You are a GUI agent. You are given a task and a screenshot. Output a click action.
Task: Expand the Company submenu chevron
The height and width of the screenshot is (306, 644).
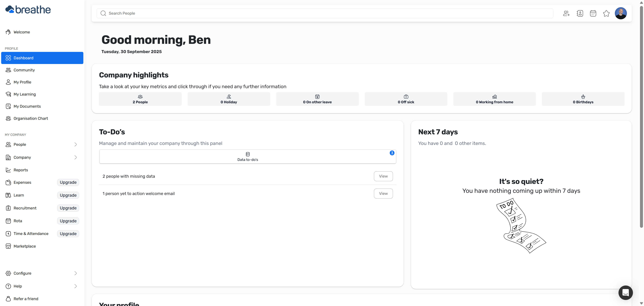pyautogui.click(x=75, y=157)
